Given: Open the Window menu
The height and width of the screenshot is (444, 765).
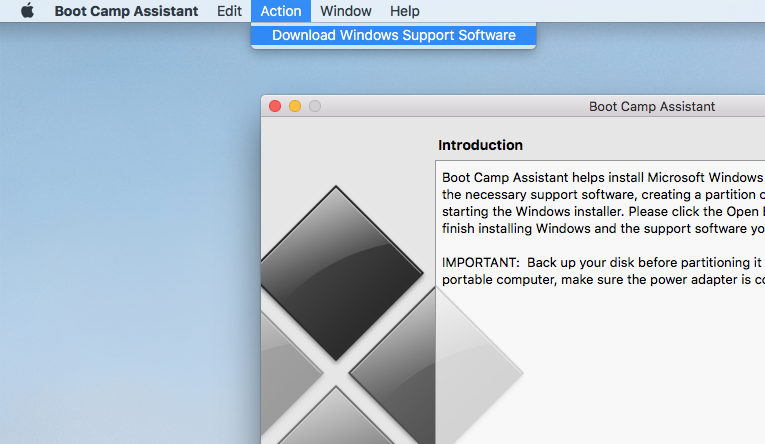Looking at the screenshot, I should [x=345, y=11].
